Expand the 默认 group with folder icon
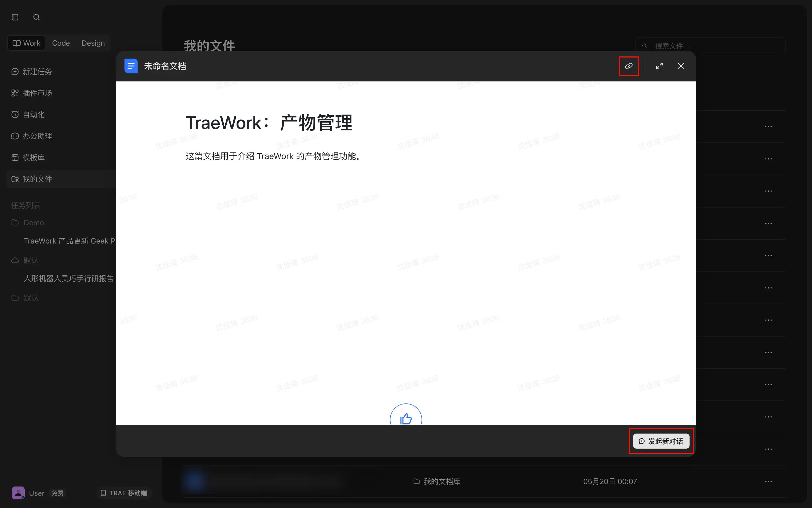Image resolution: width=812 pixels, height=508 pixels. point(25,298)
